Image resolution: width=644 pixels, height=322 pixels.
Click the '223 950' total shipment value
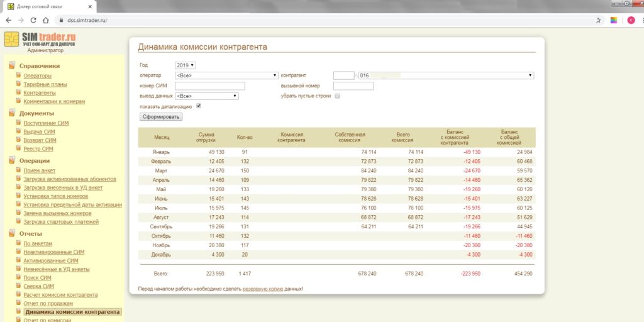click(214, 274)
